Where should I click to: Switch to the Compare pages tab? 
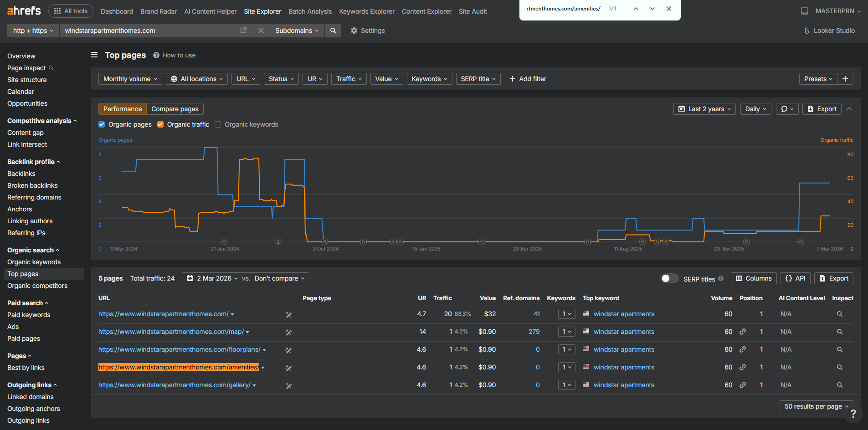pyautogui.click(x=175, y=109)
